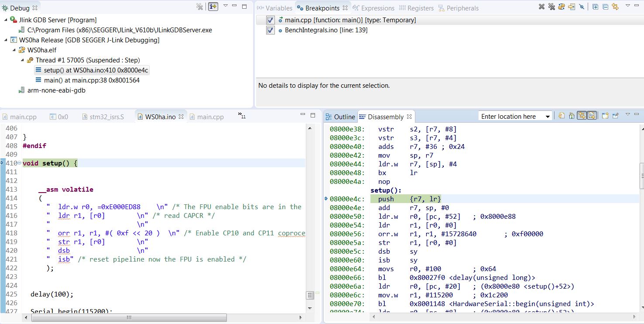Click Disassembly Home icon
This screenshot has height=324, width=644.
572,116
